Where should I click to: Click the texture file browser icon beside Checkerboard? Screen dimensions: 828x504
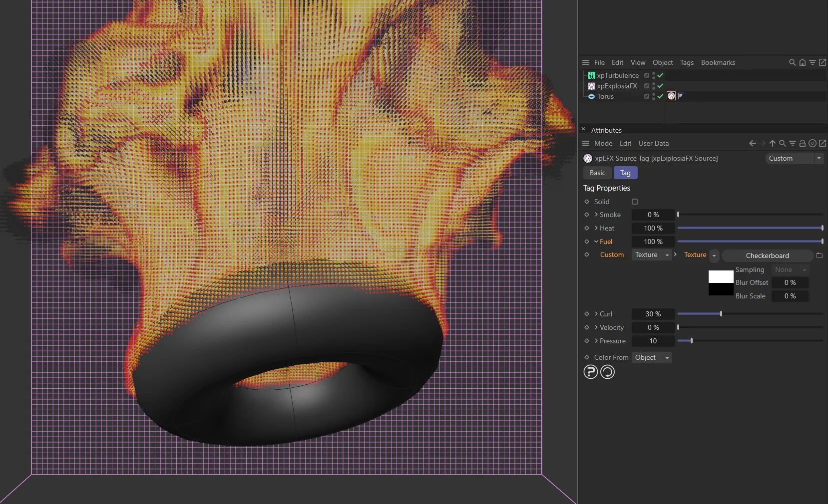820,255
